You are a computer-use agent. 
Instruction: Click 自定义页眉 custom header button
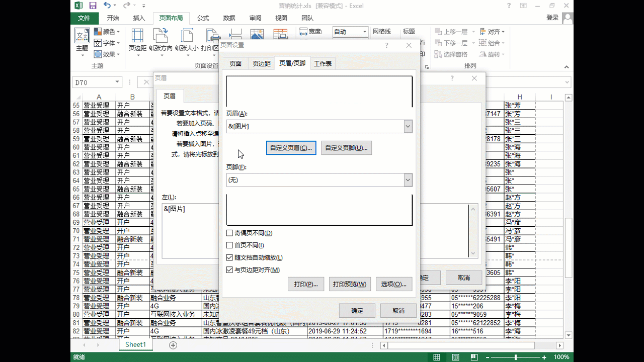[x=291, y=148]
